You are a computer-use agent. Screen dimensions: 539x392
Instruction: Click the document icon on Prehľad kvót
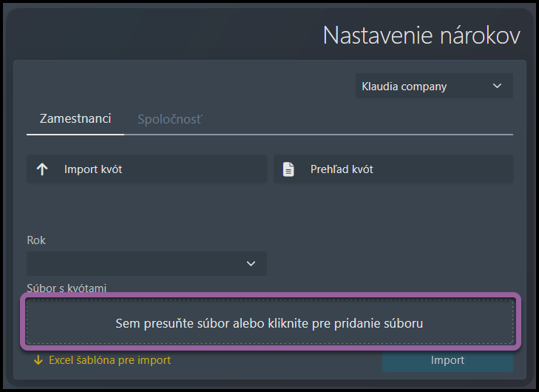(x=288, y=169)
